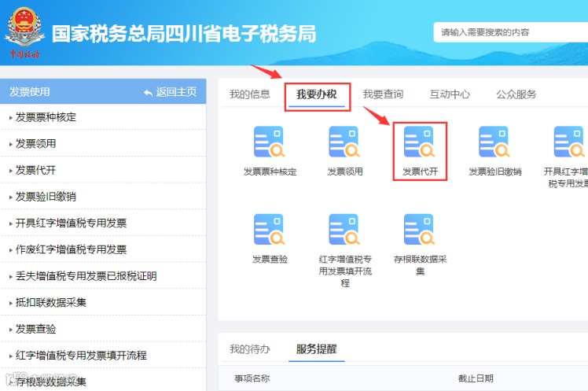Open the 发票查验 icon in the main panel

pyautogui.click(x=270, y=229)
